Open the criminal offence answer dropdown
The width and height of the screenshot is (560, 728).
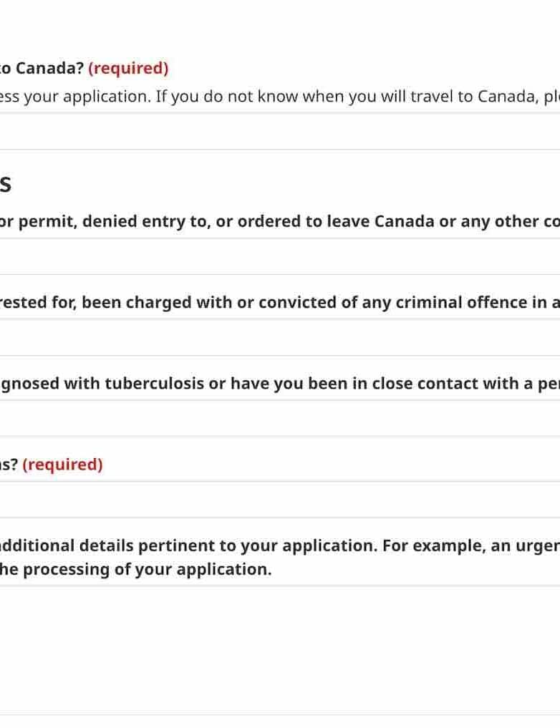click(x=279, y=337)
